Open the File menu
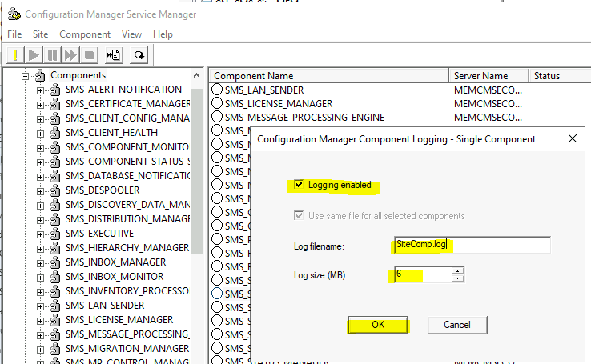 pos(14,34)
